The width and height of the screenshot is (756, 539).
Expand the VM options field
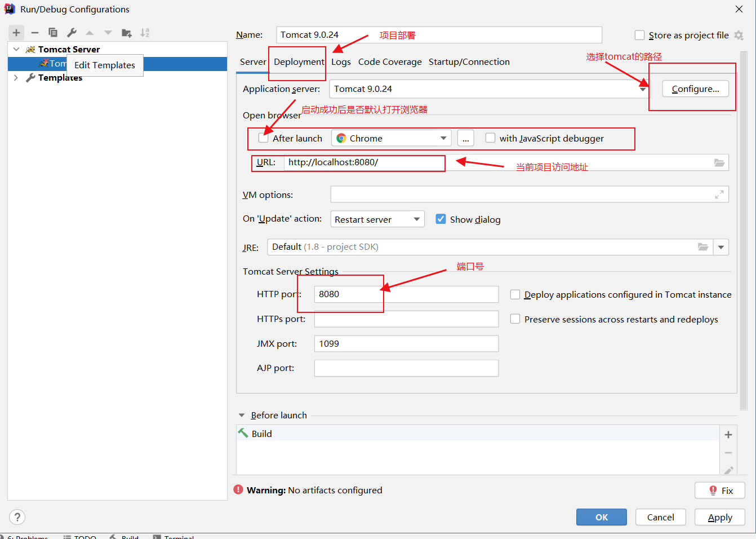tap(719, 195)
